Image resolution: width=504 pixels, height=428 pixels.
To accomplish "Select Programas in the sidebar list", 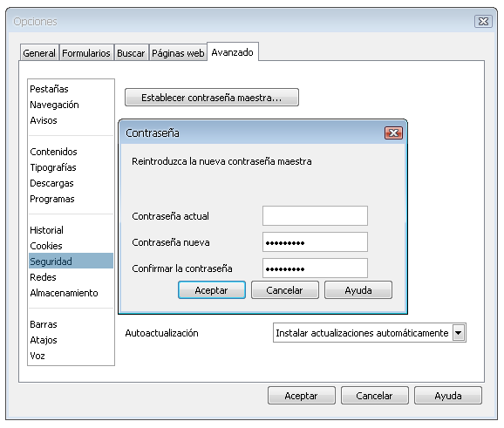I will click(x=71, y=199).
